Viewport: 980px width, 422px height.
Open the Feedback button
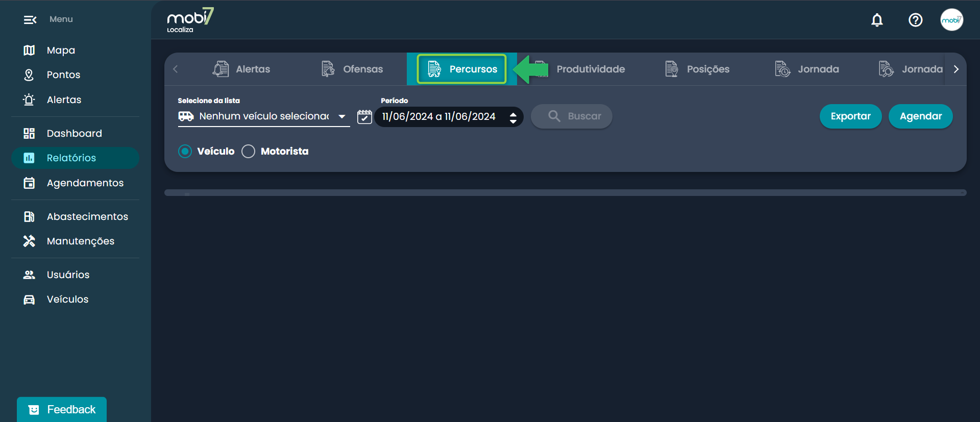point(62,409)
